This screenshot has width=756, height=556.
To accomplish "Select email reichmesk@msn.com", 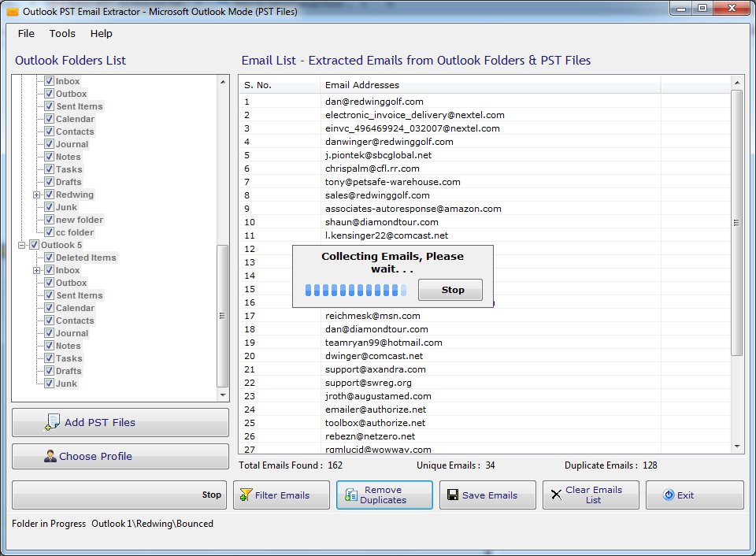I will (372, 315).
